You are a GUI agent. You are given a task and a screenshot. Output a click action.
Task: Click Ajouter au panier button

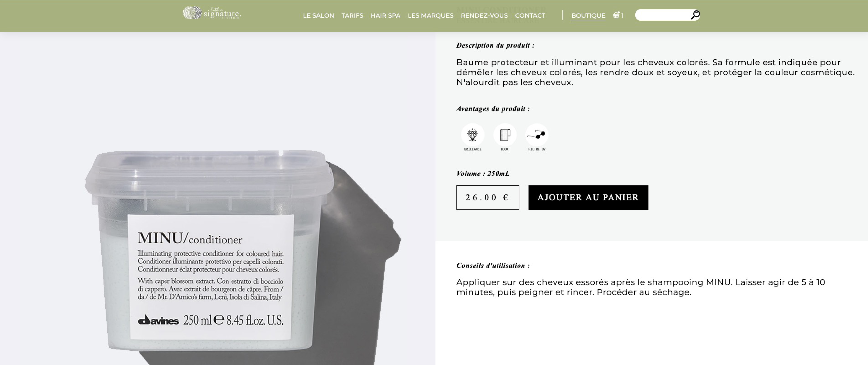pos(588,198)
